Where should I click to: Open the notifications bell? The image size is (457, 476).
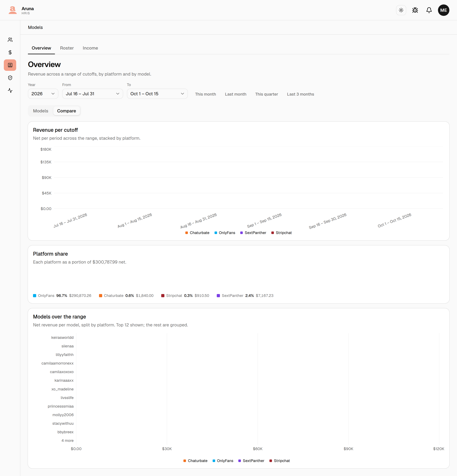(x=429, y=10)
